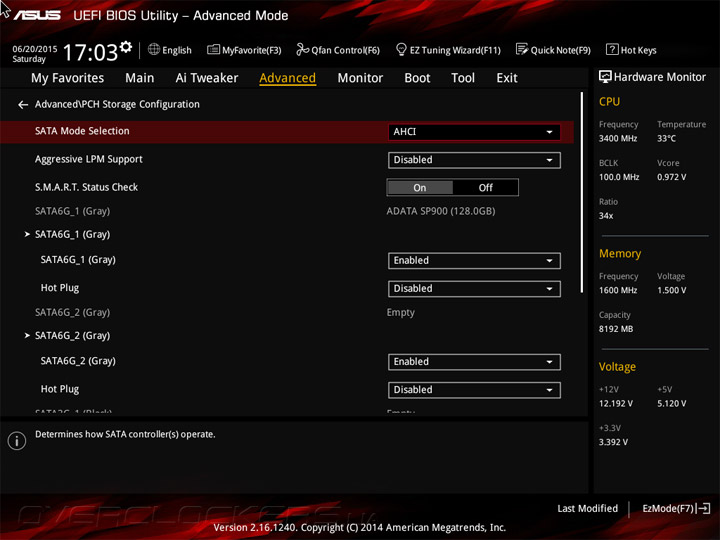Click the globe language icon
The width and height of the screenshot is (720, 540).
pos(154,49)
